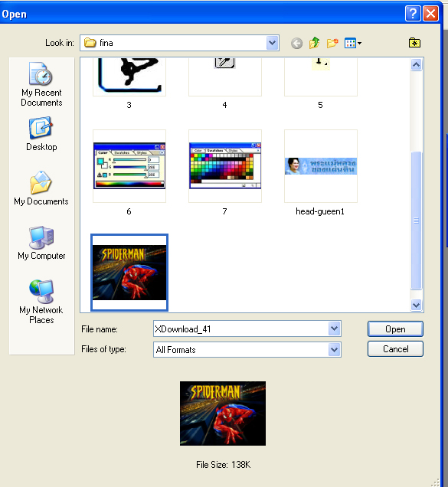Click the file label "3"

(129, 105)
